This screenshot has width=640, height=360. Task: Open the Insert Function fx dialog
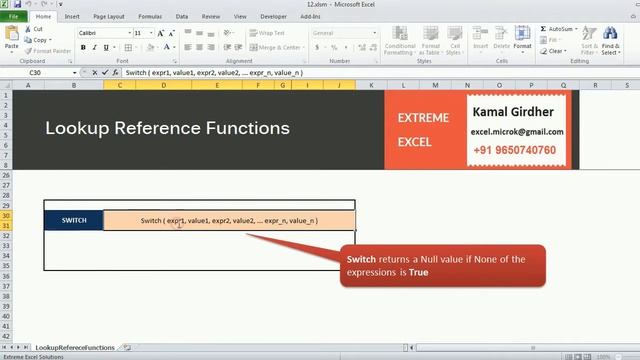click(116, 72)
